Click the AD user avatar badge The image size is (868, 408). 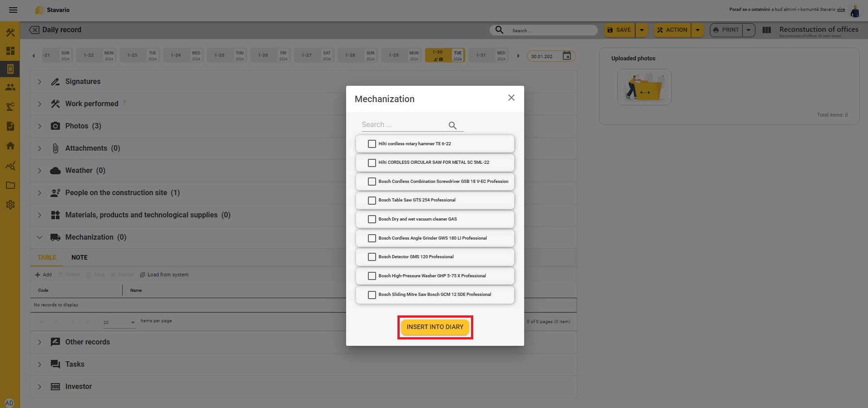[9, 403]
